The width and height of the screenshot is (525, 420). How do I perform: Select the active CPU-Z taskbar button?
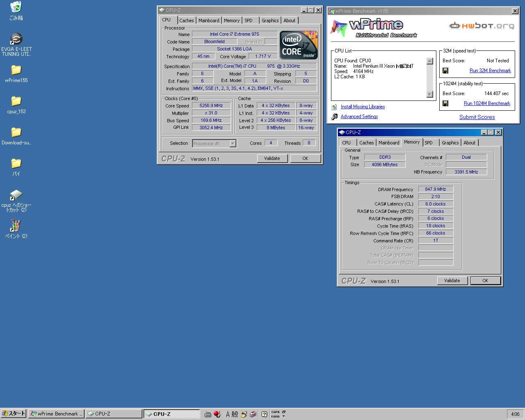click(x=171, y=414)
